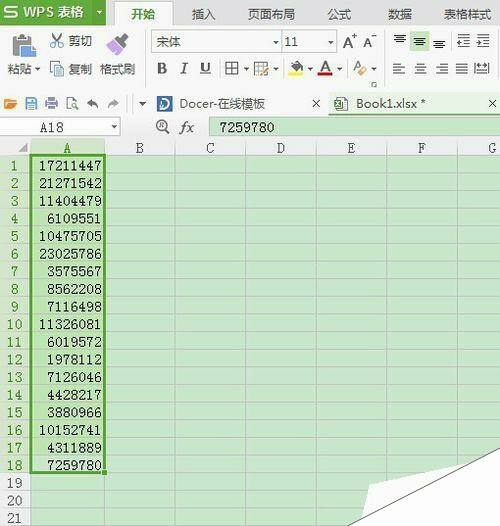Toggle Bold formatting

162,68
